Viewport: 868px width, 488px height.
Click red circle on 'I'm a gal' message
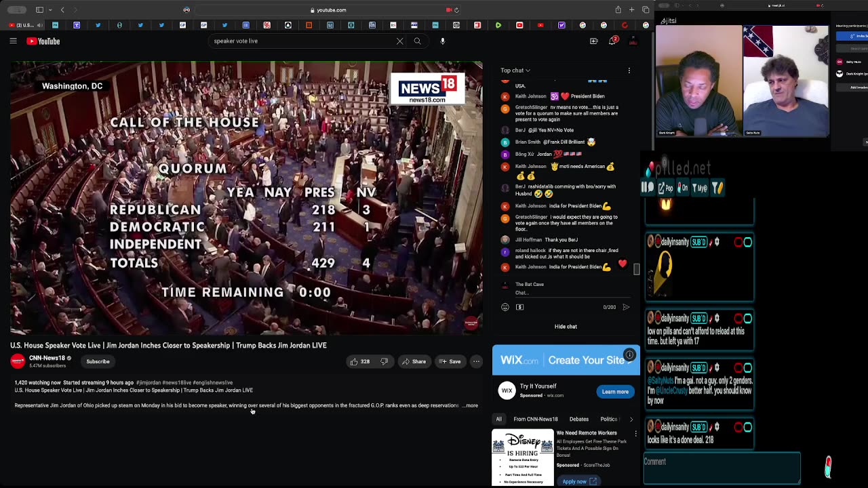[x=738, y=368]
